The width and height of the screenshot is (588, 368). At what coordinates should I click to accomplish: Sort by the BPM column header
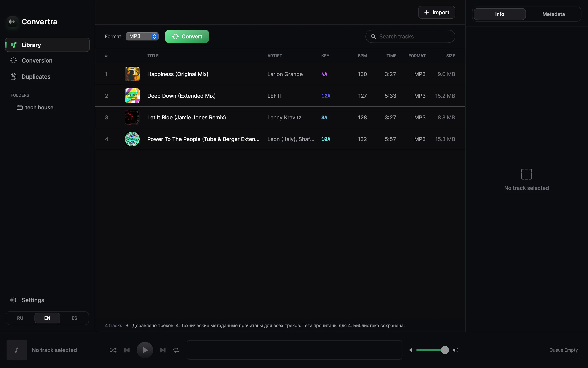point(362,56)
